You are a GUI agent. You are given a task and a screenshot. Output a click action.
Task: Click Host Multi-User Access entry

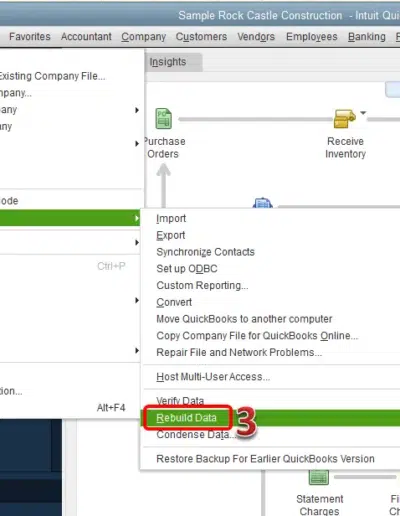[213, 377]
